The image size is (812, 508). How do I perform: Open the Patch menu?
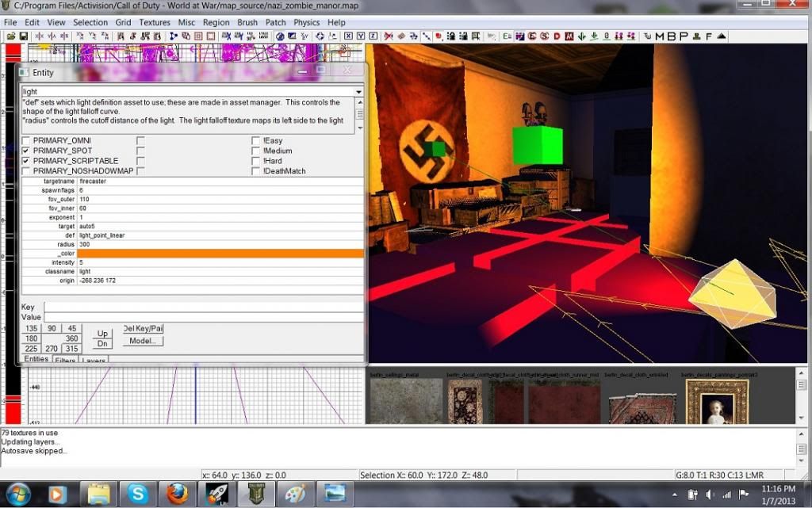275,22
